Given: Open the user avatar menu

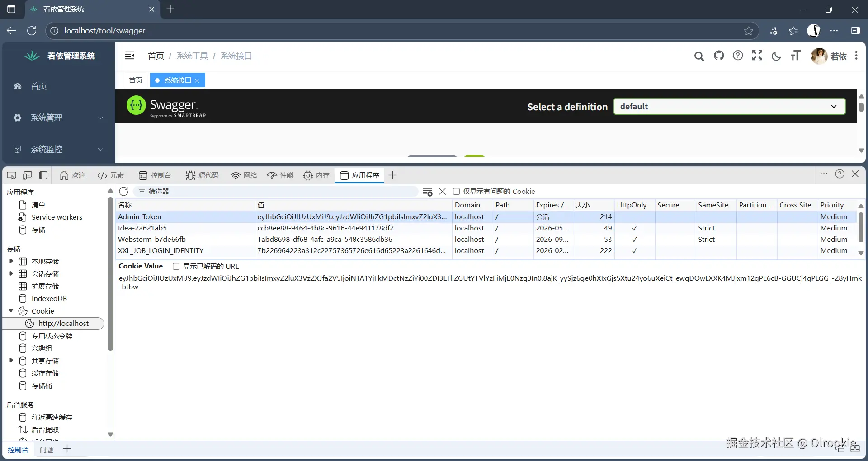Looking at the screenshot, I should click(x=819, y=56).
